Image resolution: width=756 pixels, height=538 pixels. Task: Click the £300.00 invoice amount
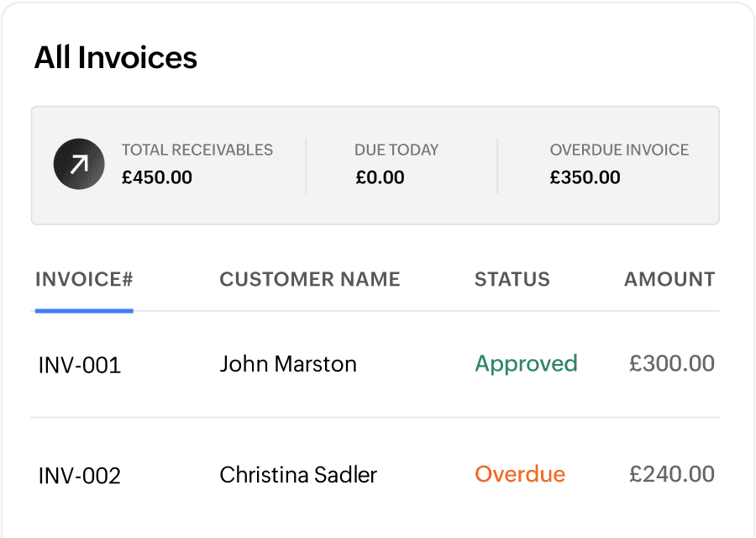tap(672, 363)
